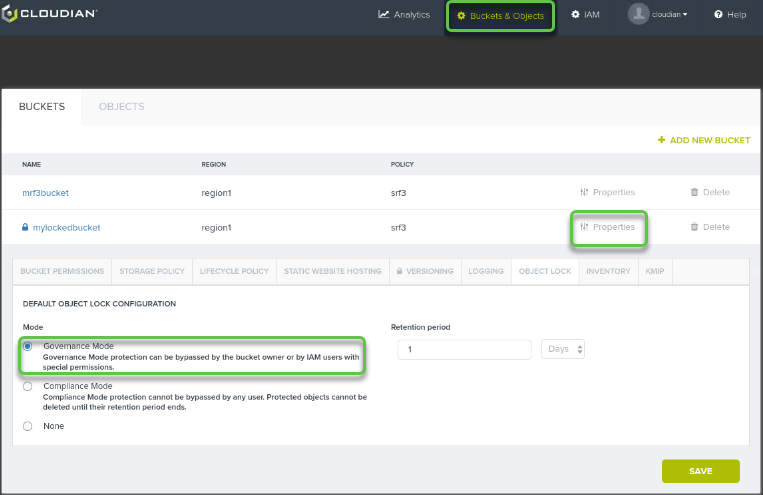Expand the cloudian user dropdown

(x=670, y=15)
